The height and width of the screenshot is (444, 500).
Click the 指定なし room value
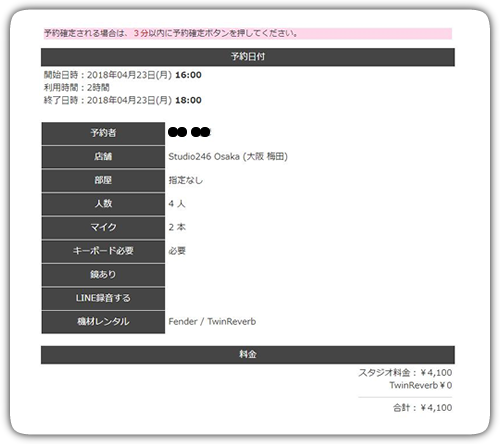click(x=186, y=180)
